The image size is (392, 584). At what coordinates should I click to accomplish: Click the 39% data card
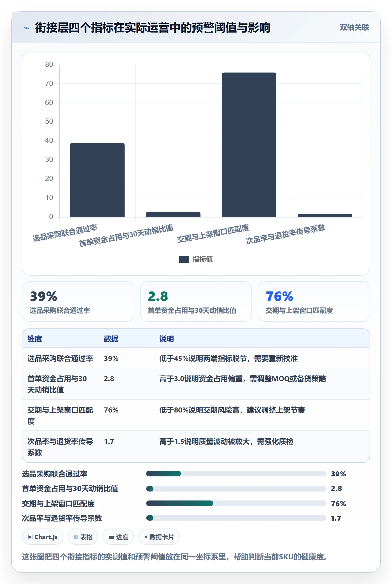78,302
